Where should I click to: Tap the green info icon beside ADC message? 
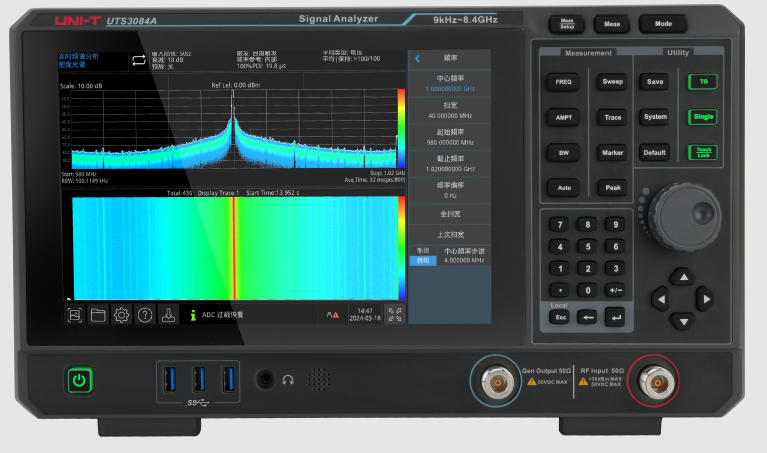[193, 315]
